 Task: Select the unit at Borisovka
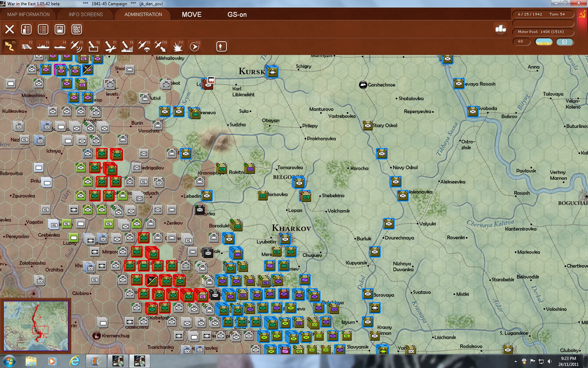(262, 195)
